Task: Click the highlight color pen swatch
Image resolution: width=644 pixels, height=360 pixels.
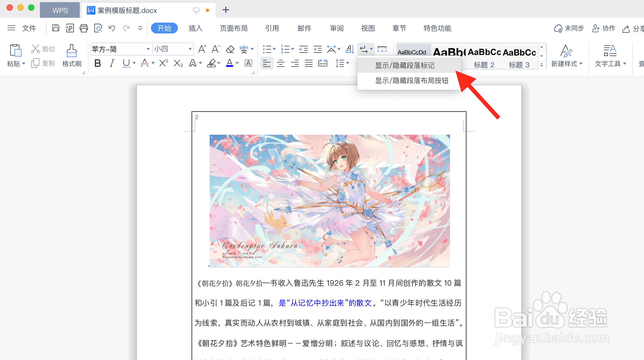Action: click(x=211, y=63)
